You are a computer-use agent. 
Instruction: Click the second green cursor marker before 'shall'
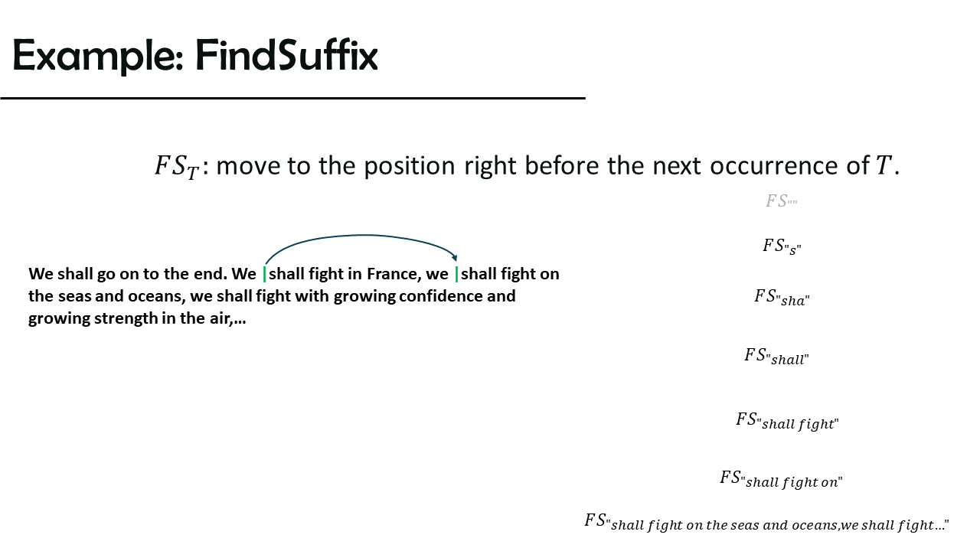pos(457,274)
